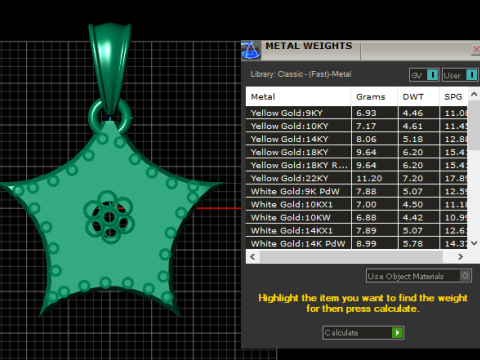480x360 pixels.
Task: Select the Yellow Gold:14KY row
Action: tap(357, 139)
